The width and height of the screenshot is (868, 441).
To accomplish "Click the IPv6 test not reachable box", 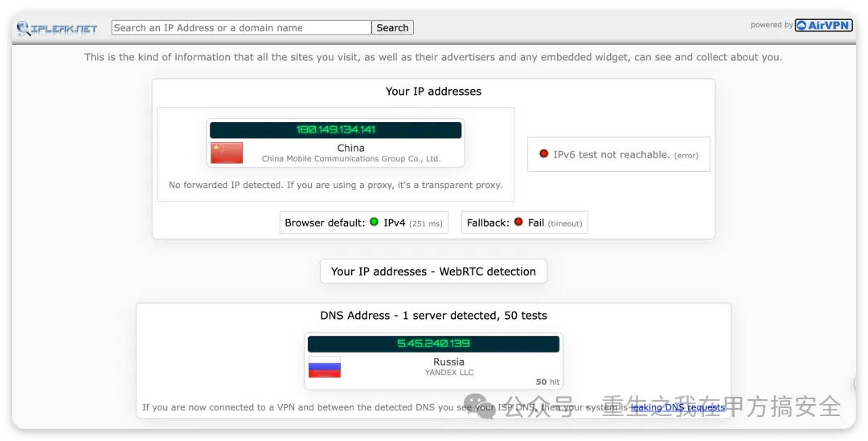I will pos(618,154).
